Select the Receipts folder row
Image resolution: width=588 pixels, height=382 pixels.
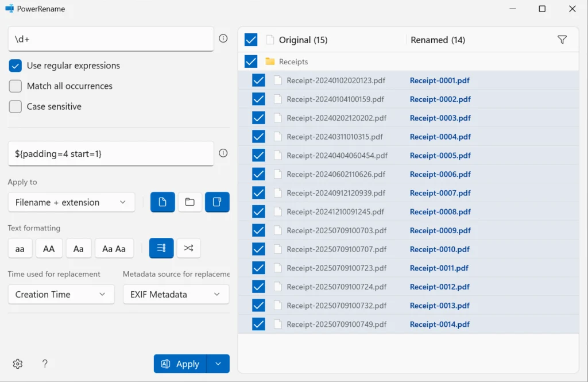[x=408, y=61]
